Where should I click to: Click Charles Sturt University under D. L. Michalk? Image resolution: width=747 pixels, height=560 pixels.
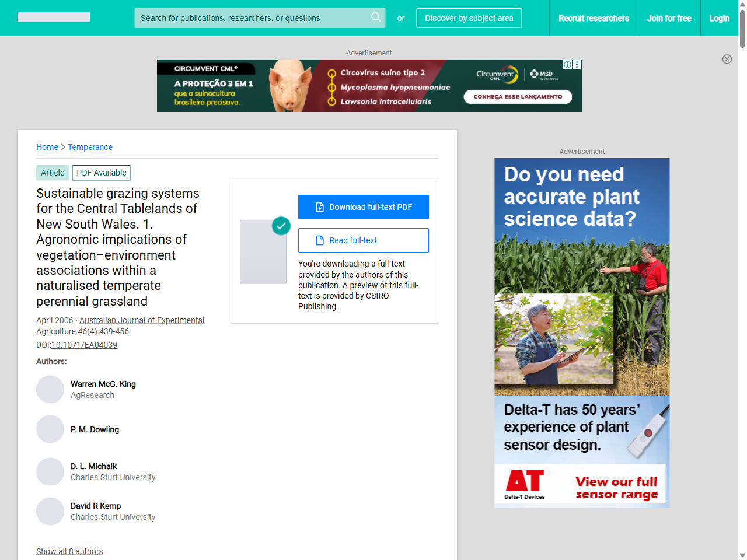coord(113,477)
